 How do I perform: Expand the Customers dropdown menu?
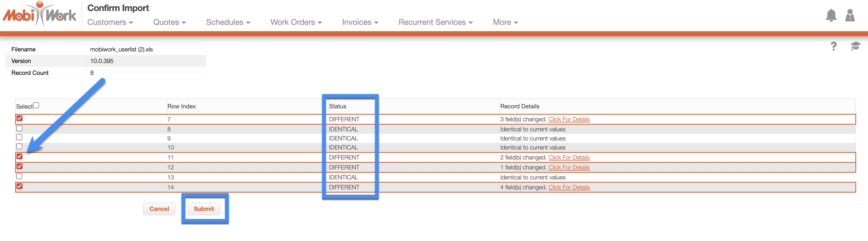(x=110, y=22)
